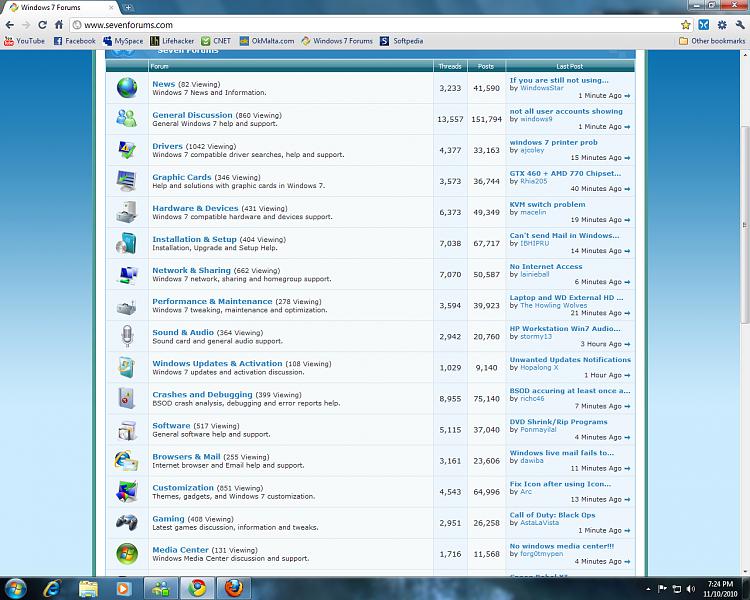Go to last post arrow in Gaming row
This screenshot has height=600, width=750.
[627, 531]
